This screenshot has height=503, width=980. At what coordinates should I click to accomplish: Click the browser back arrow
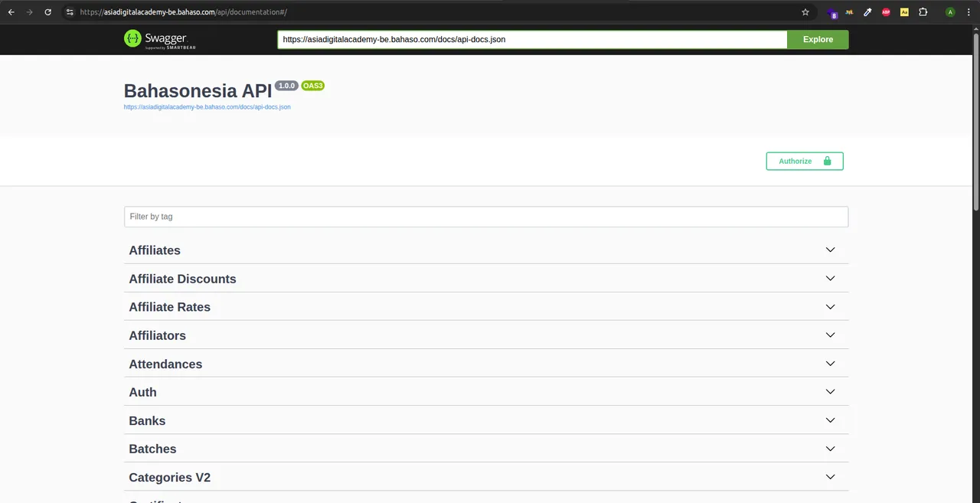11,12
